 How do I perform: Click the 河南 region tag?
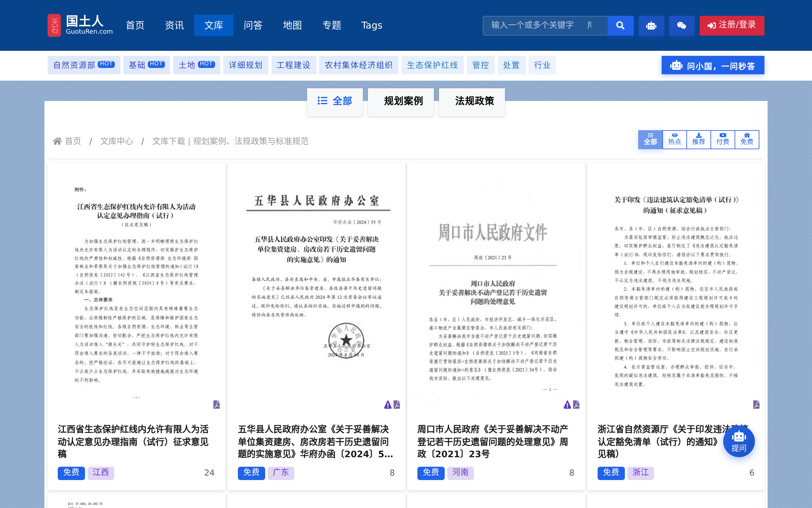pyautogui.click(x=460, y=473)
